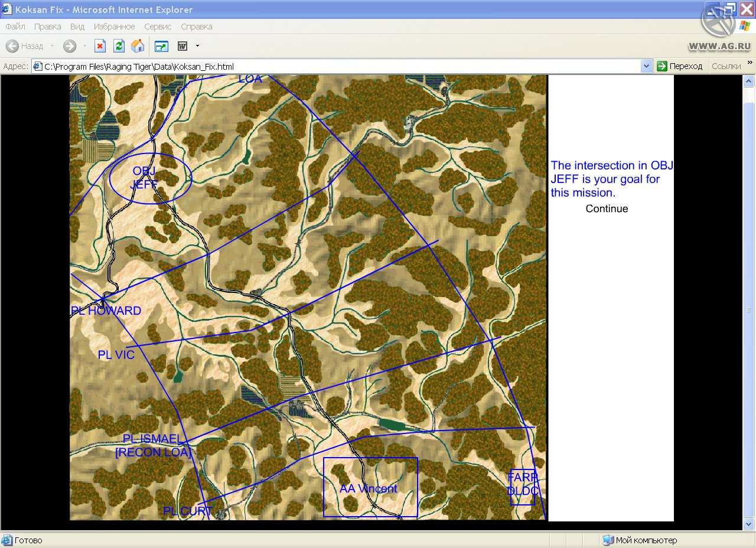Image resolution: width=756 pixels, height=548 pixels.
Task: Open the dropdown next to Word icon
Action: [x=197, y=46]
